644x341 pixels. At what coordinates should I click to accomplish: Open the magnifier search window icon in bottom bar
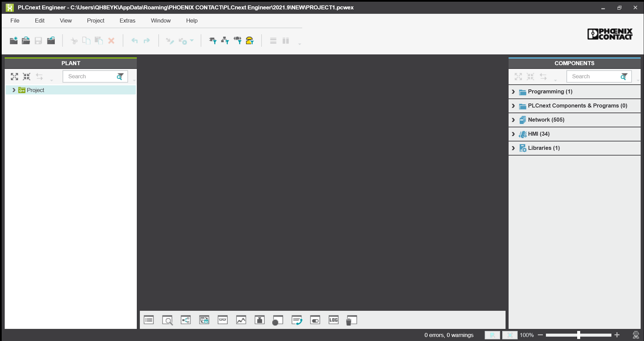pyautogui.click(x=167, y=320)
